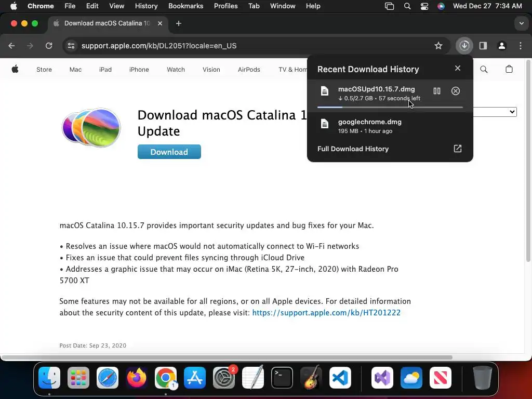Reload the page

pyautogui.click(x=49, y=46)
